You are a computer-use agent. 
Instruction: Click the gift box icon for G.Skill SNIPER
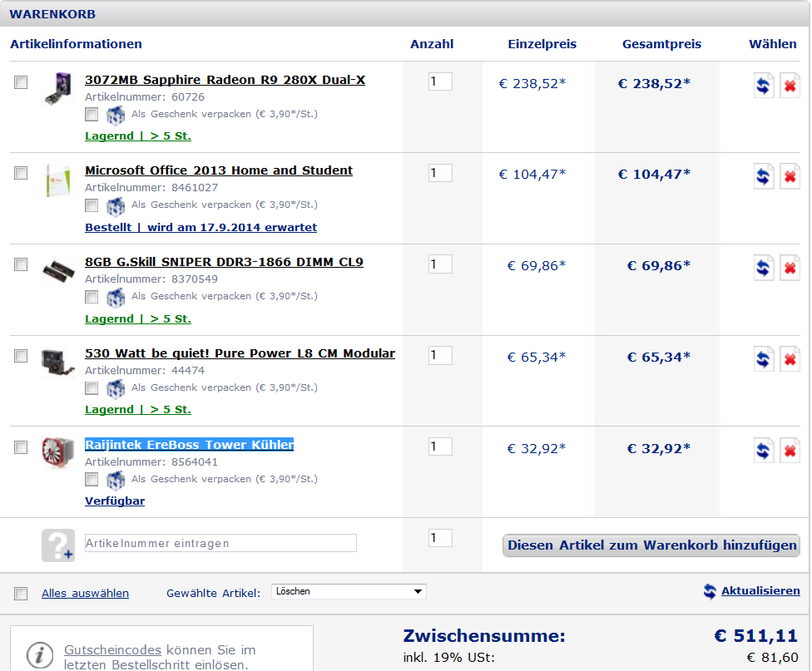pyautogui.click(x=116, y=298)
